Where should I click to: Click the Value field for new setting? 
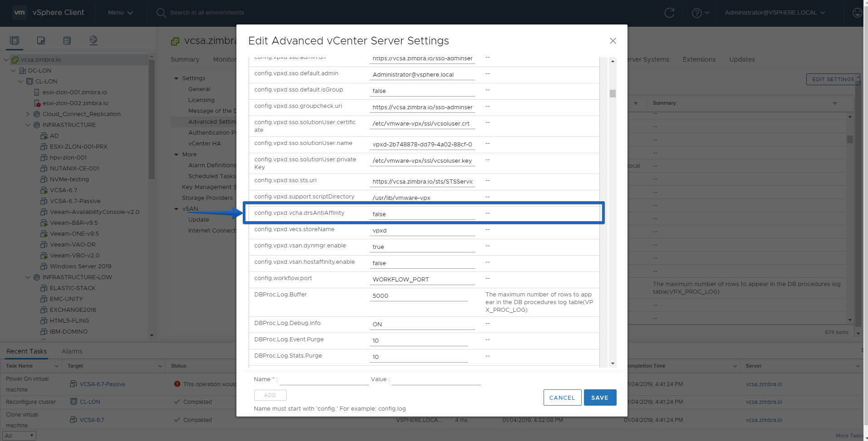[436, 379]
